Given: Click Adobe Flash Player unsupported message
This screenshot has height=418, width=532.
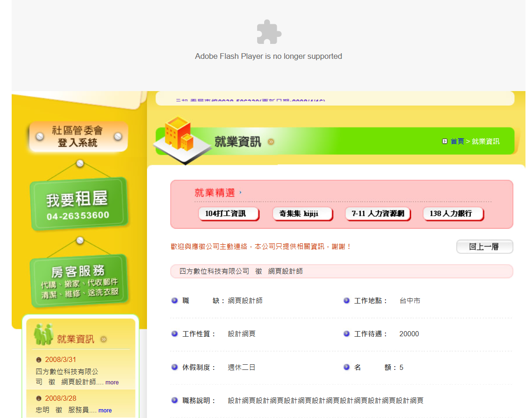Looking at the screenshot, I should pos(268,57).
